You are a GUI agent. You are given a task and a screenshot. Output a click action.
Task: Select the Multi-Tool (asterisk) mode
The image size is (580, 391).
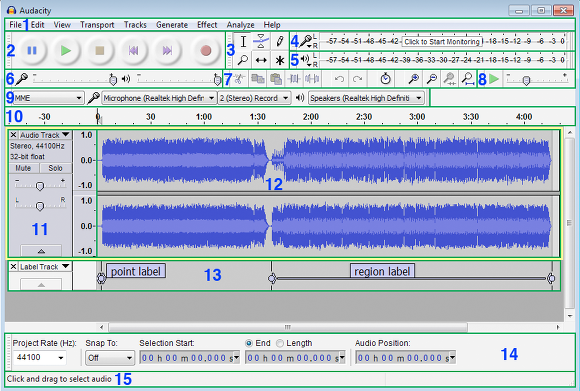pos(279,60)
